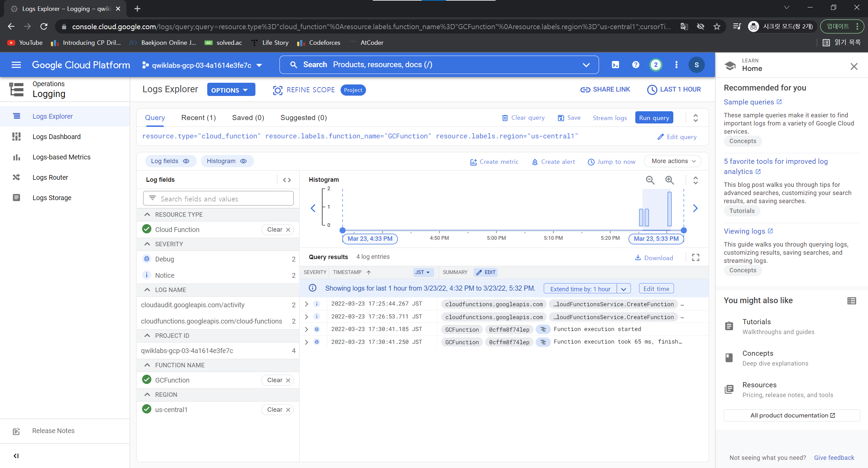Viewport: 868px width, 468px height.
Task: Shift histogram to earlier time range
Action: pos(313,208)
